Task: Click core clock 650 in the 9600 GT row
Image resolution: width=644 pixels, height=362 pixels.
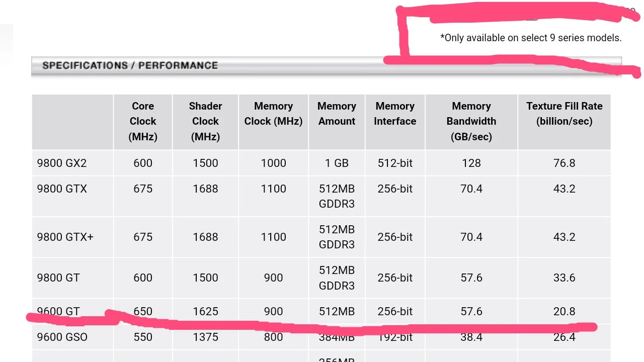Action: (143, 311)
